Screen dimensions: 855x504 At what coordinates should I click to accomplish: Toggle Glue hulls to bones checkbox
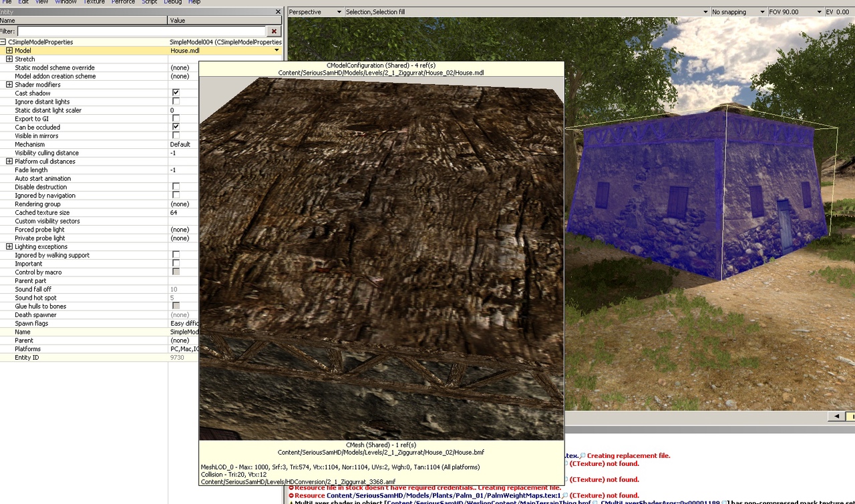pos(176,306)
